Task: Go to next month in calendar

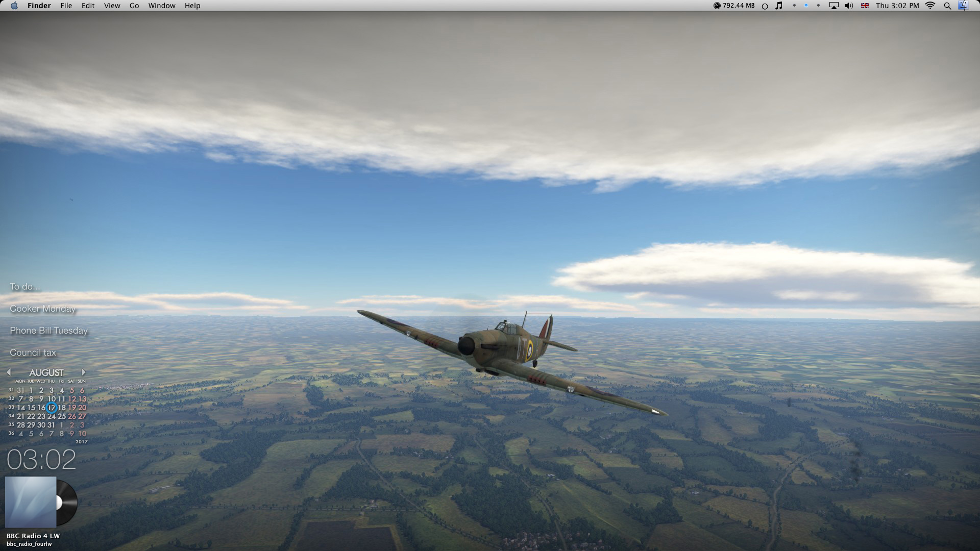Action: click(83, 372)
